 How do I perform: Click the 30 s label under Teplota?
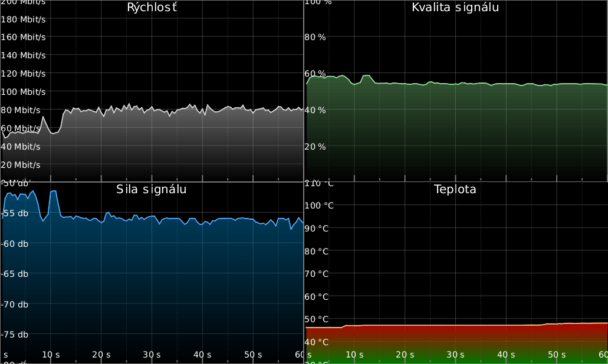pyautogui.click(x=455, y=355)
